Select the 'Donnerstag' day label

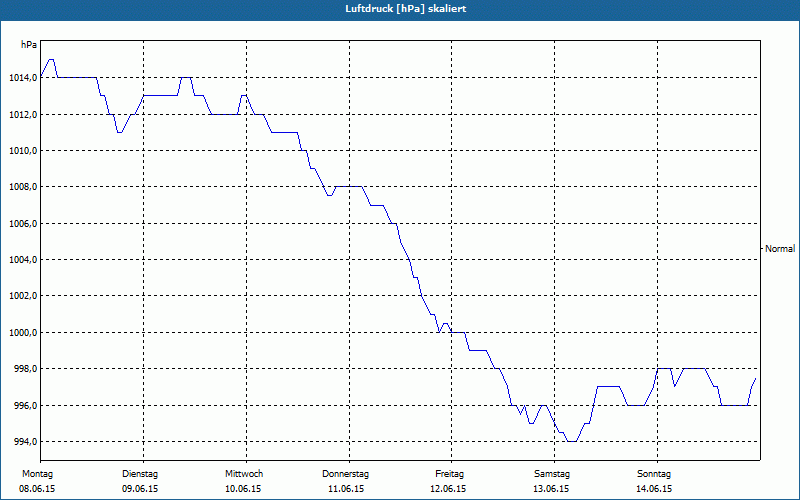point(346,473)
